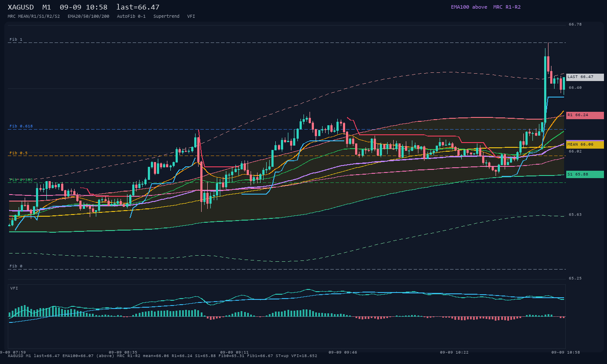Click the XAGUSD symbol title

[21, 7]
